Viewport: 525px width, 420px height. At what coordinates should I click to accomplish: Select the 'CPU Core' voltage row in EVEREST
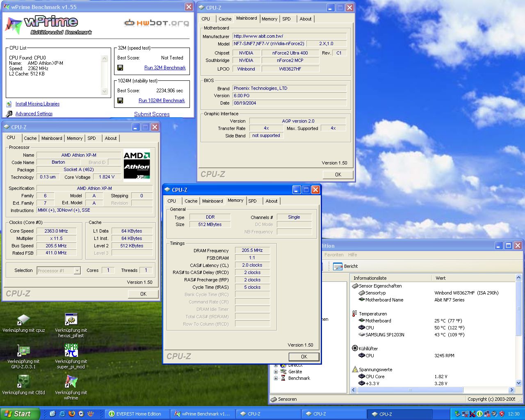pos(434,377)
